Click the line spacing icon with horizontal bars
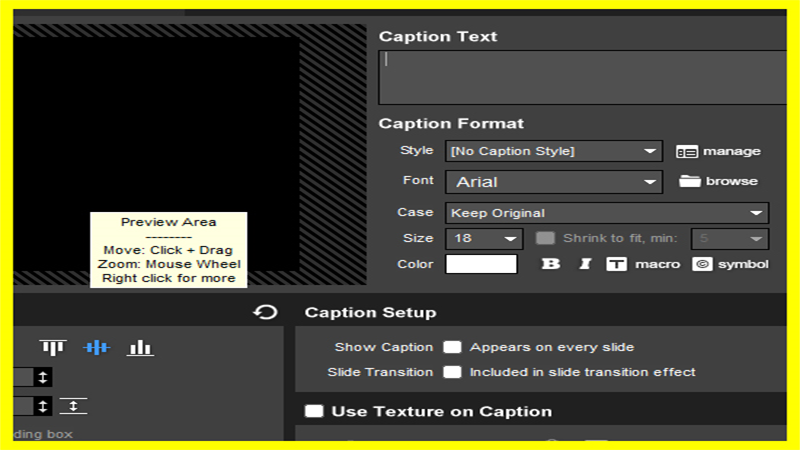This screenshot has height=450, width=800. pyautogui.click(x=73, y=406)
